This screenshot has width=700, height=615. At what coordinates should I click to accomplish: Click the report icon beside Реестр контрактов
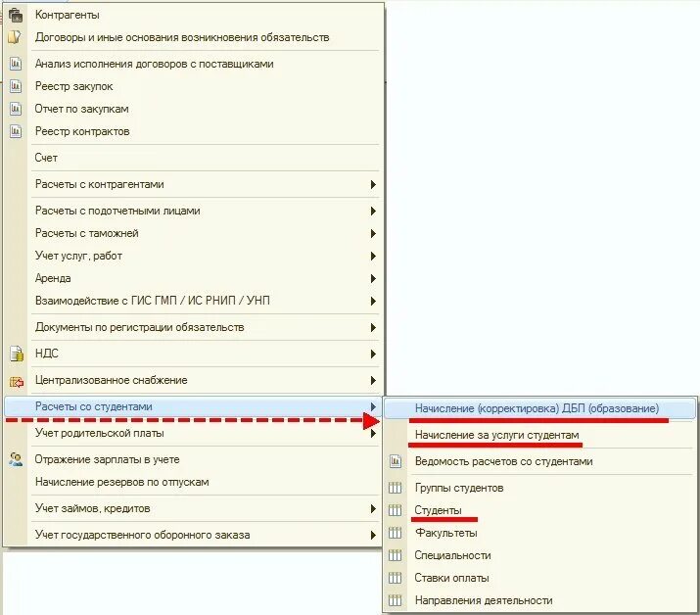pos(16,131)
